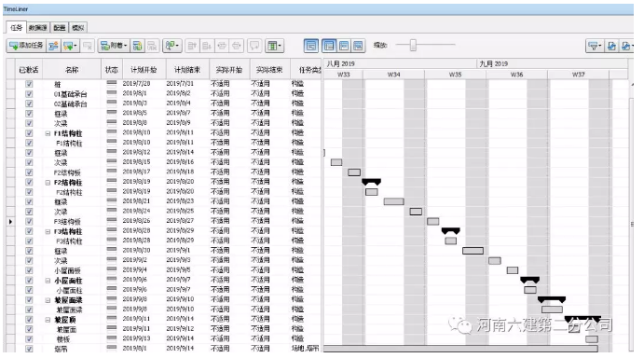Screen dimensions: 644x358
Task: Open the find items dropdown
Action: 172,46
